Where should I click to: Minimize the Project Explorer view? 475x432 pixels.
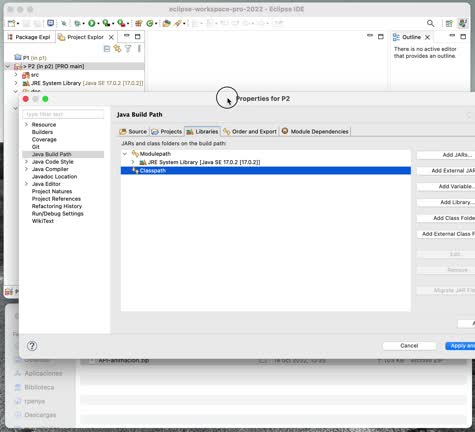pos(127,36)
